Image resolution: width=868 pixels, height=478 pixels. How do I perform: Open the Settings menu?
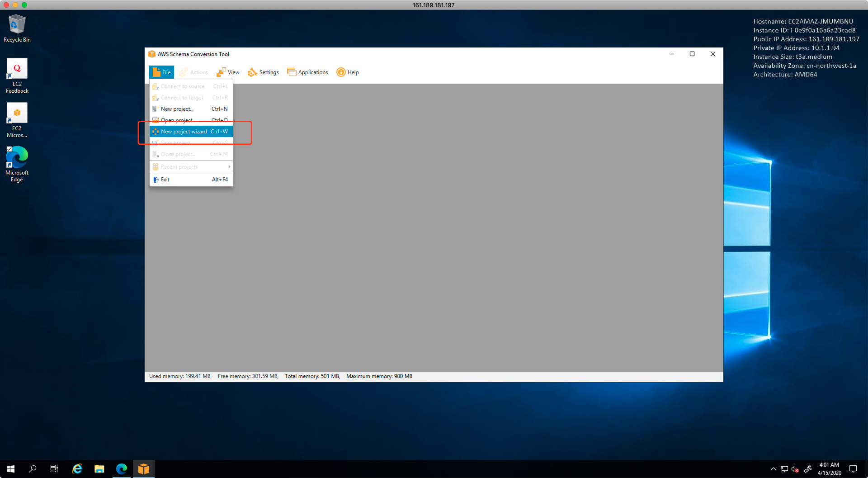tap(263, 72)
